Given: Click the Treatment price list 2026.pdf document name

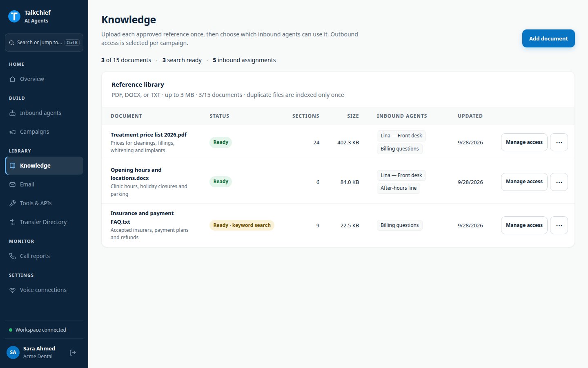Looking at the screenshot, I should pyautogui.click(x=149, y=135).
